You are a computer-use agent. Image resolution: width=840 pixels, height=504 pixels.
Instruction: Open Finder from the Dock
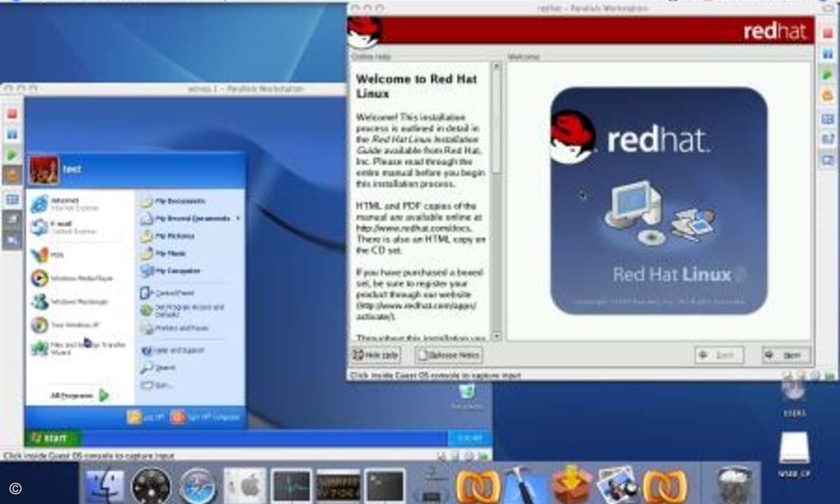[104, 485]
